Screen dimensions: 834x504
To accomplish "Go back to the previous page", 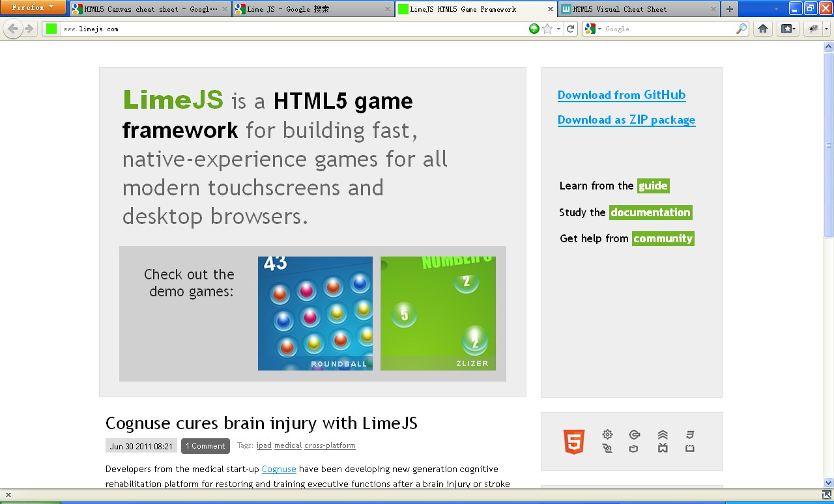I will click(13, 29).
